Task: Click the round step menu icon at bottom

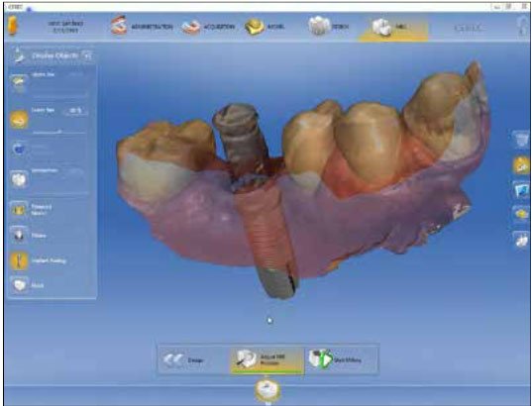Action: tap(267, 390)
